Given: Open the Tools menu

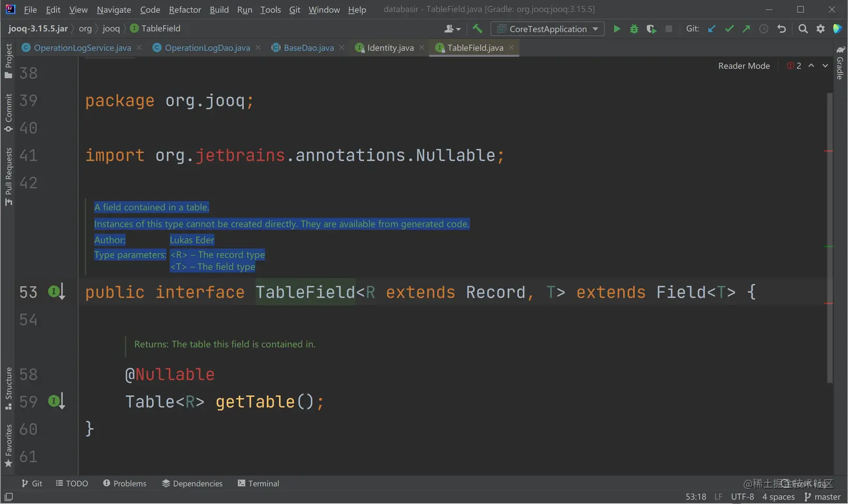Looking at the screenshot, I should pos(270,10).
